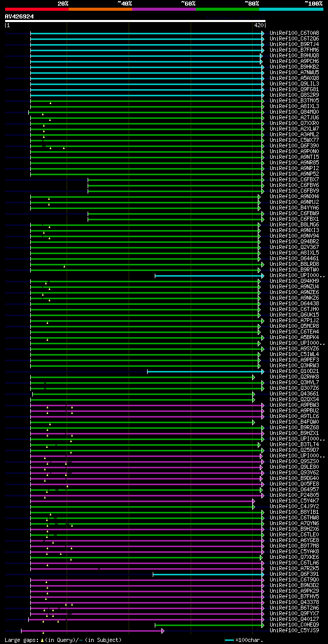Select the UniRef100_Q6F390 label
The width and height of the screenshot is (328, 644).
point(294,146)
